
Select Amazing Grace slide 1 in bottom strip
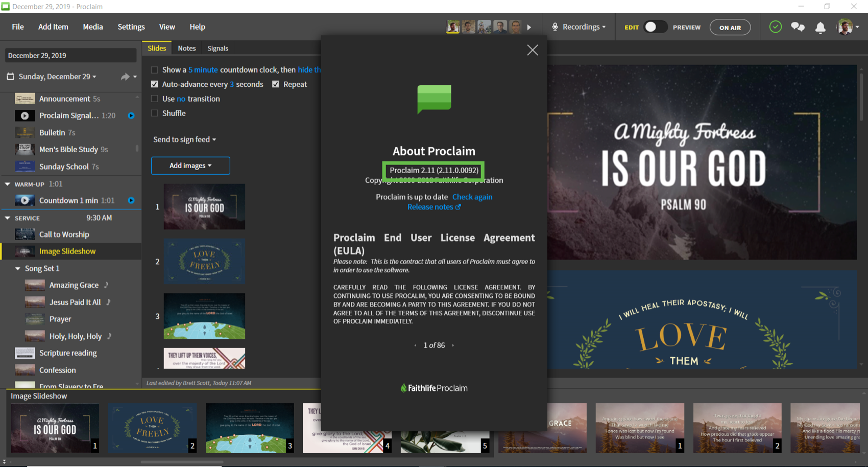640,428
